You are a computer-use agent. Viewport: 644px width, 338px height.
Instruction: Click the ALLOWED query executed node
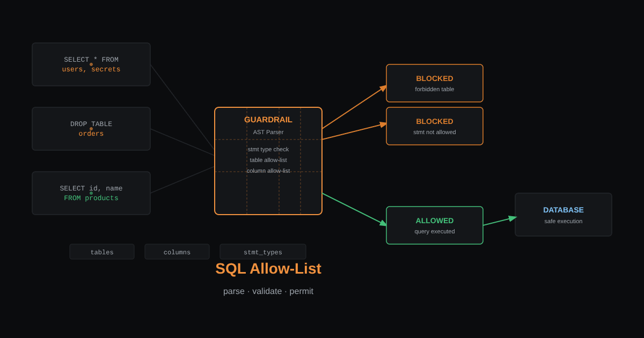click(x=435, y=225)
